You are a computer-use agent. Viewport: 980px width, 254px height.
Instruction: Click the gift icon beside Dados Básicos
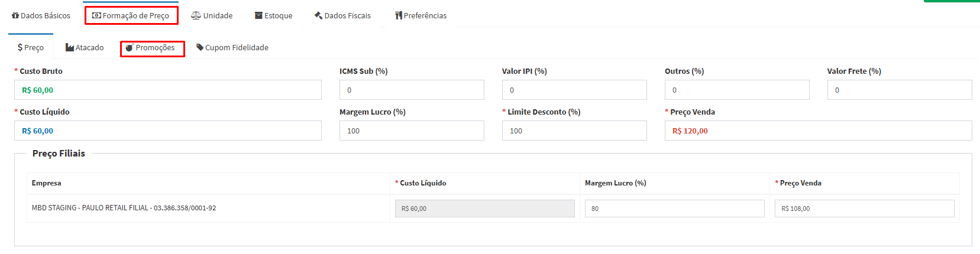tap(15, 16)
